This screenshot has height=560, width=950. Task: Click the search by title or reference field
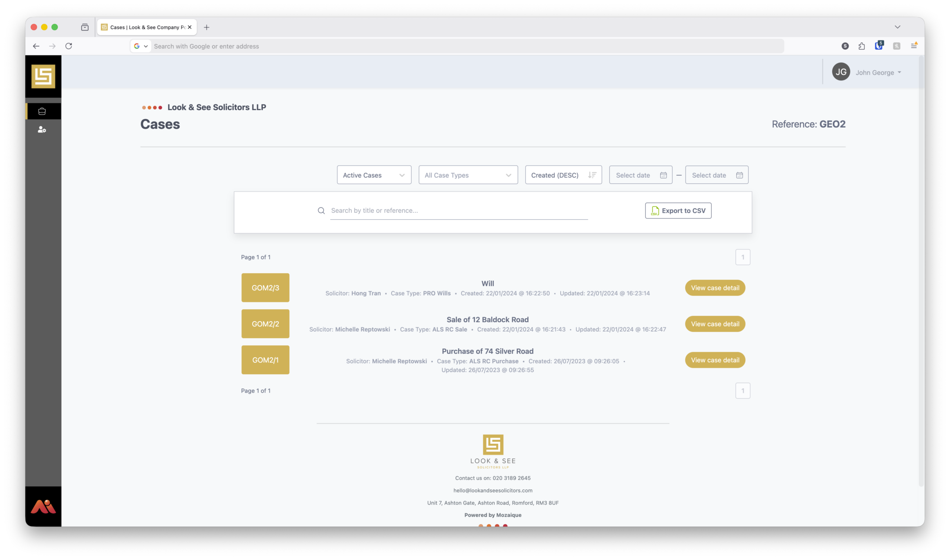[x=458, y=211]
